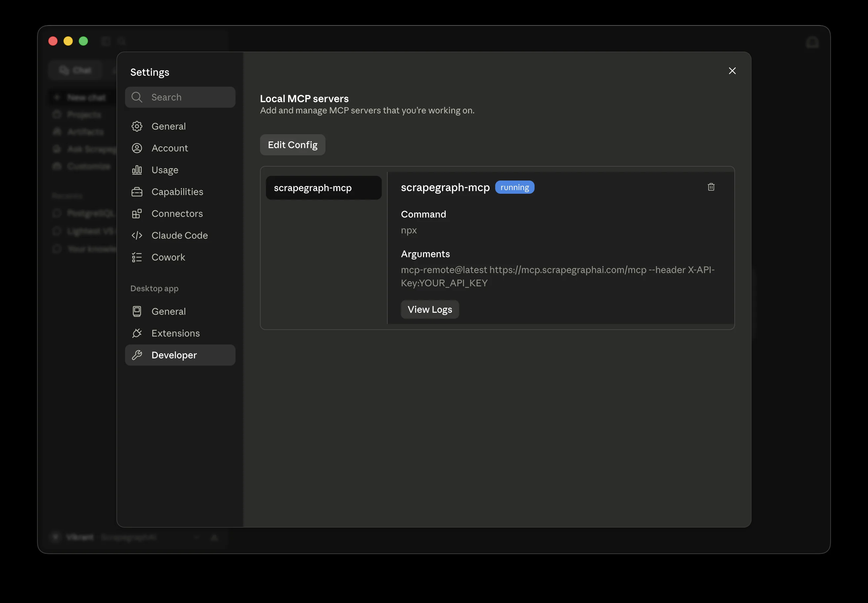
Task: Click the Desktop app section label
Action: point(154,289)
